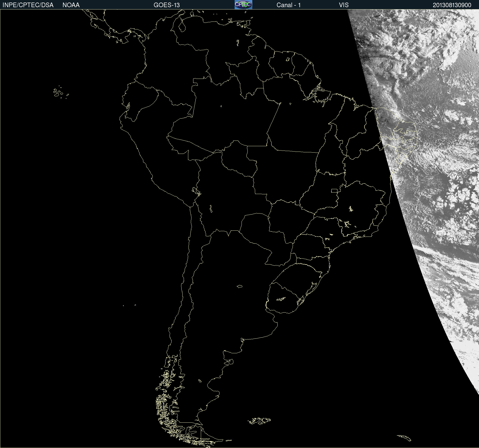The image size is (479, 448).
Task: Click the Marajó Island at Amazon mouth
Action: (x=322, y=95)
